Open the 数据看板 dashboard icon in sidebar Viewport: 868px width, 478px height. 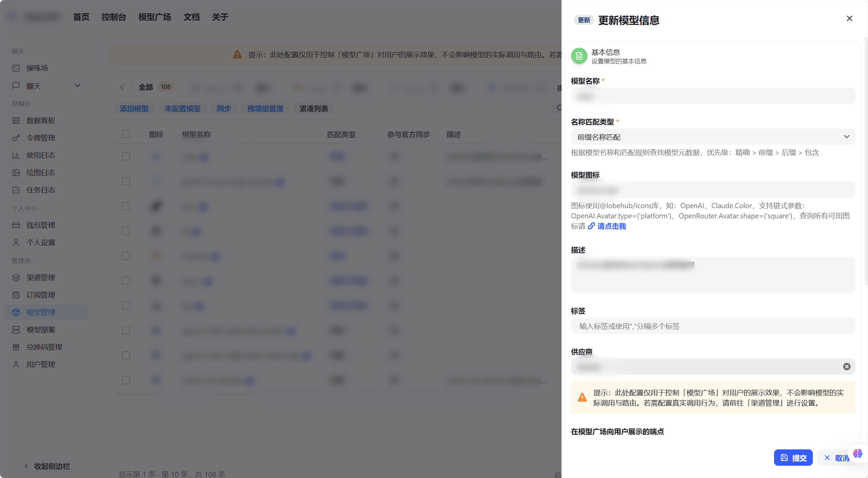point(16,120)
